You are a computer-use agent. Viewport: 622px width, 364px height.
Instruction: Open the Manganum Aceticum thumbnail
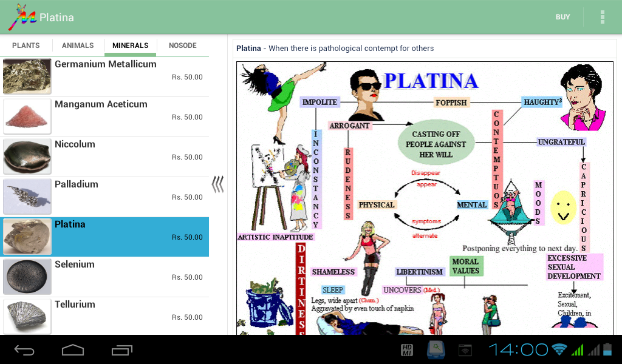[x=27, y=116]
